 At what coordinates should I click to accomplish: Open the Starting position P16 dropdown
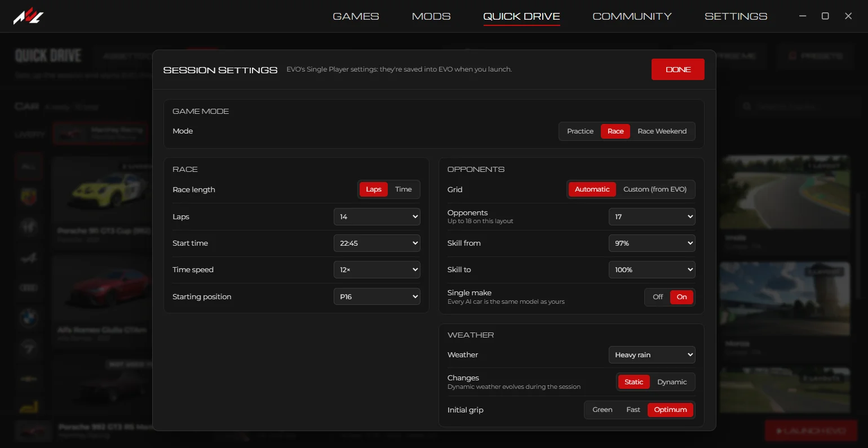(377, 296)
